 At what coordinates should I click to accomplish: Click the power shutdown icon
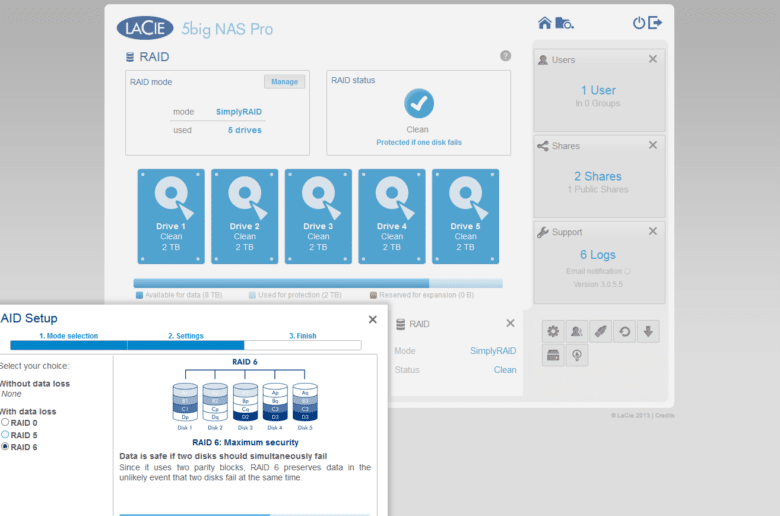(x=639, y=23)
